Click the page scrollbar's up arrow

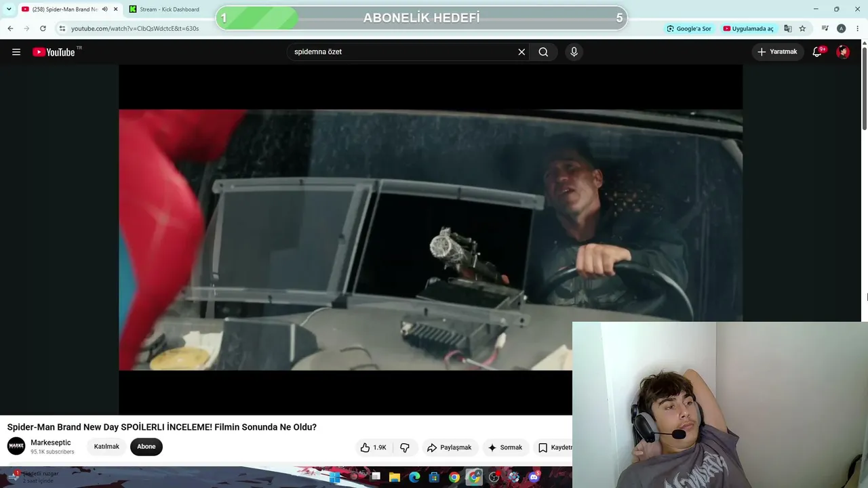pyautogui.click(x=864, y=43)
